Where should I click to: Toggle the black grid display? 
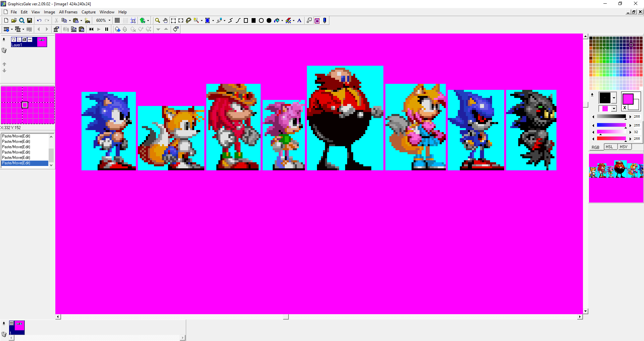117,20
